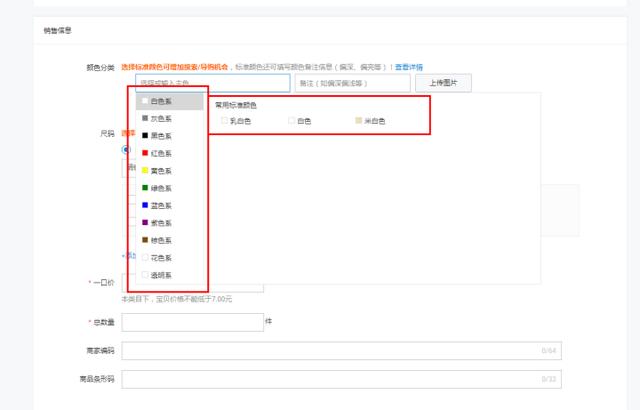Pick 绿色系 in the color family list

pyautogui.click(x=170, y=188)
